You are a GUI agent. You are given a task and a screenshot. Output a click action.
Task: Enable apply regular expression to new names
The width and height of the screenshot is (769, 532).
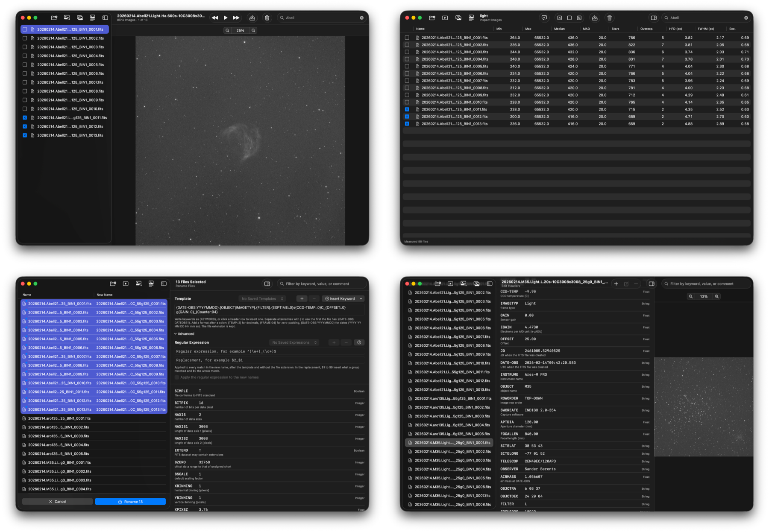click(177, 377)
